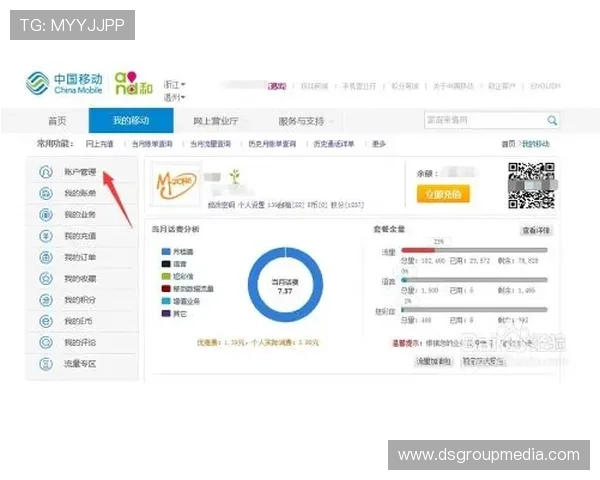Viewport: 600px width, 480px height.
Task: Click the green sprout level icon
Action: tap(235, 176)
